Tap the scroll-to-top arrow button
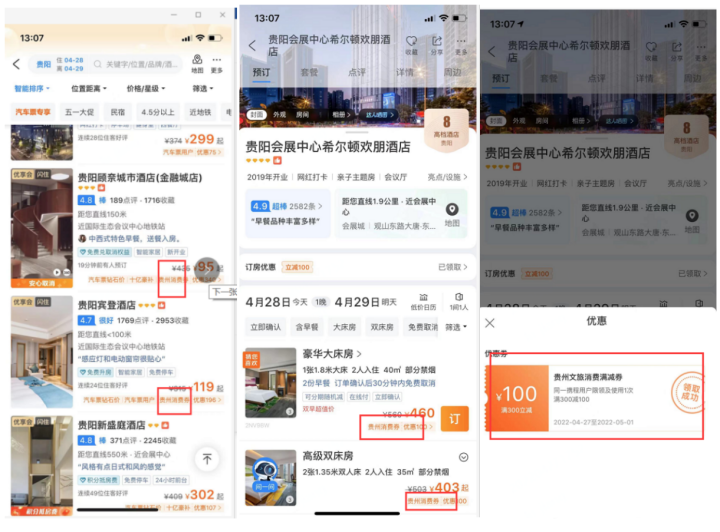 click(207, 459)
